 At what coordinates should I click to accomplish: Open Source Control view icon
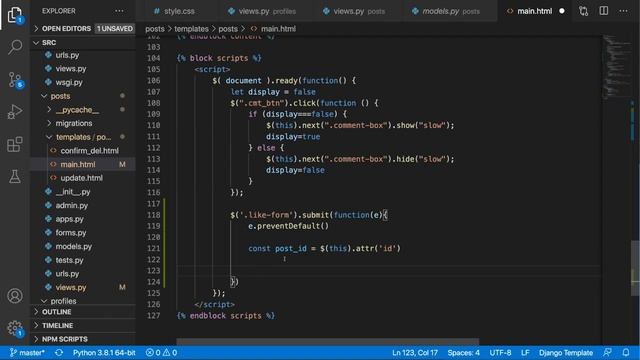(x=16, y=80)
